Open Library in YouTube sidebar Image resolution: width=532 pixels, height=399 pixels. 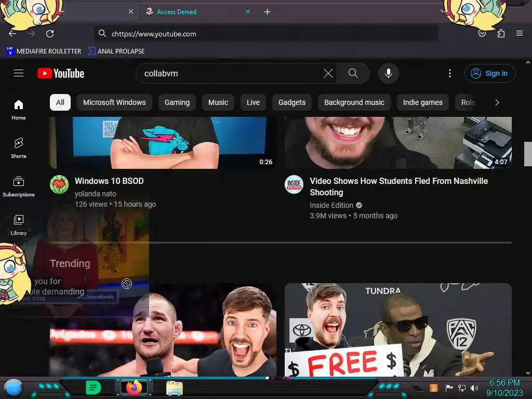point(19,225)
